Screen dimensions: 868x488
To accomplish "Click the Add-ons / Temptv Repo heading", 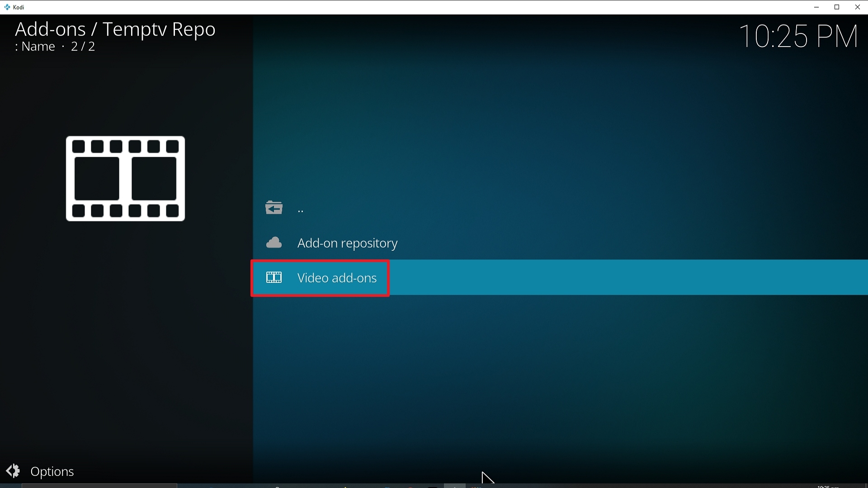I will tap(115, 29).
